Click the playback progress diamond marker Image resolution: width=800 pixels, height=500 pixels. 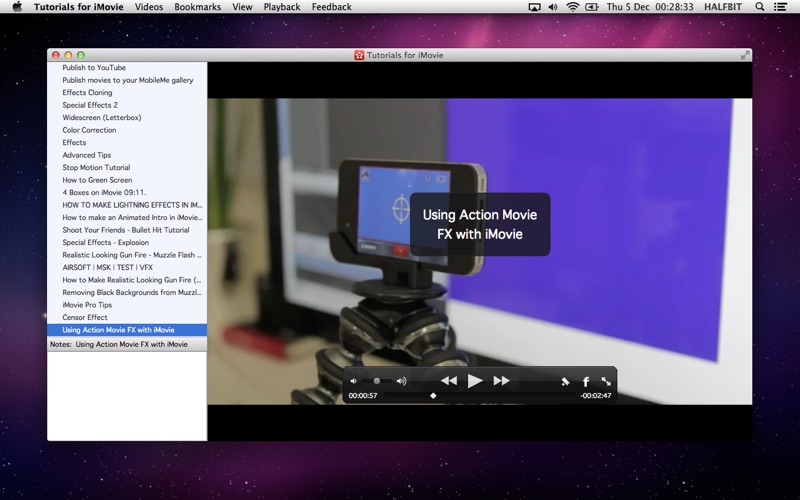433,395
